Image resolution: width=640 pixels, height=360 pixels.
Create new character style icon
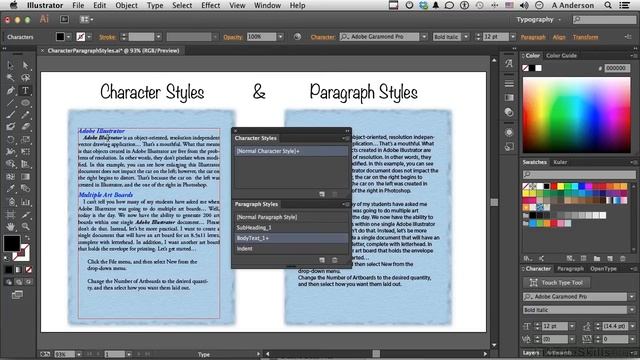tap(322, 194)
